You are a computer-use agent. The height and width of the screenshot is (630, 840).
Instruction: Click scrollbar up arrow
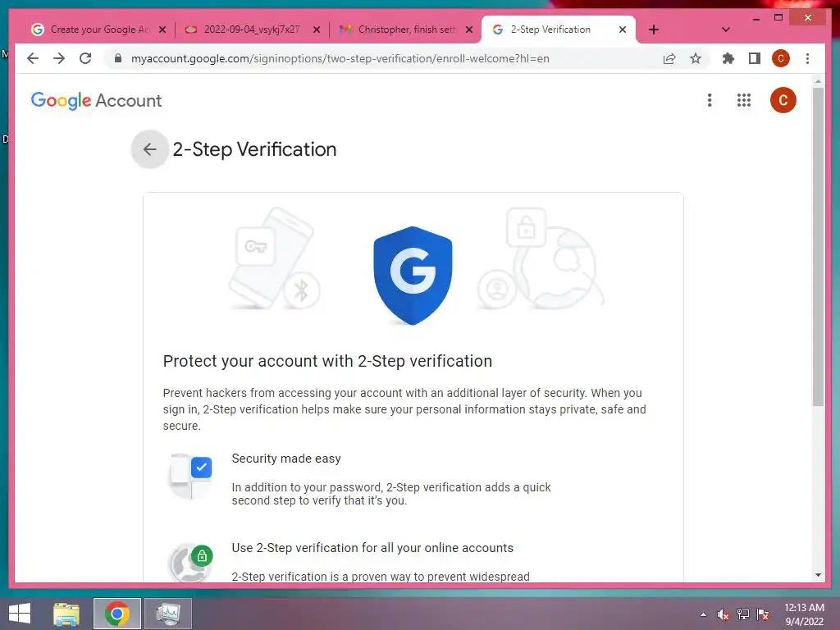[x=818, y=81]
